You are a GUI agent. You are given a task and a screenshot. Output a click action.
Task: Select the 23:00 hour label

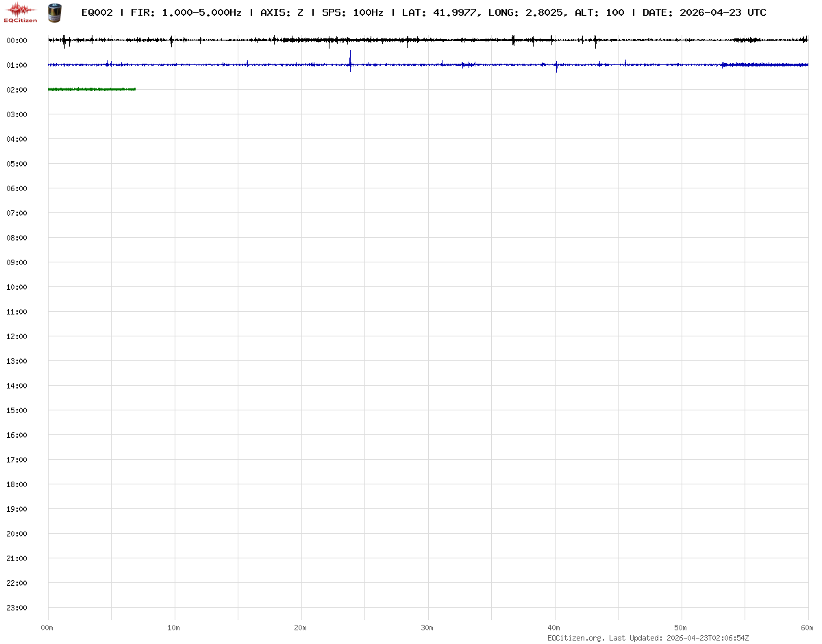pos(16,608)
